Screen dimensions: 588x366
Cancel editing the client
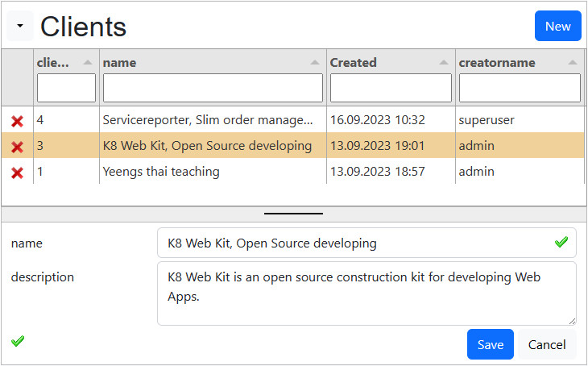pos(547,344)
